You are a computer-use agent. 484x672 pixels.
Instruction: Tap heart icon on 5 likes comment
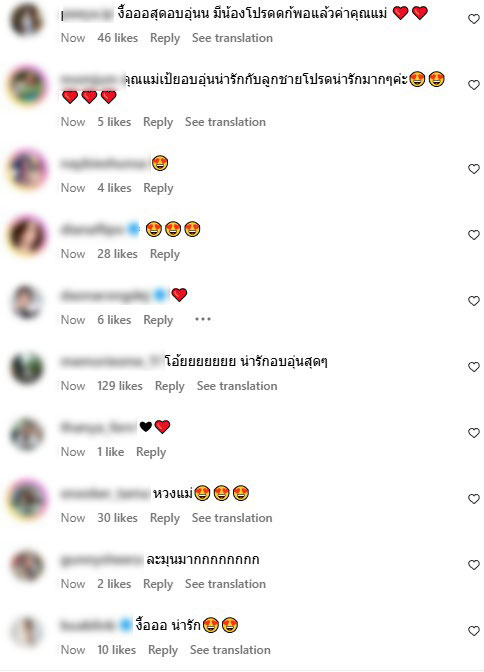point(473,85)
